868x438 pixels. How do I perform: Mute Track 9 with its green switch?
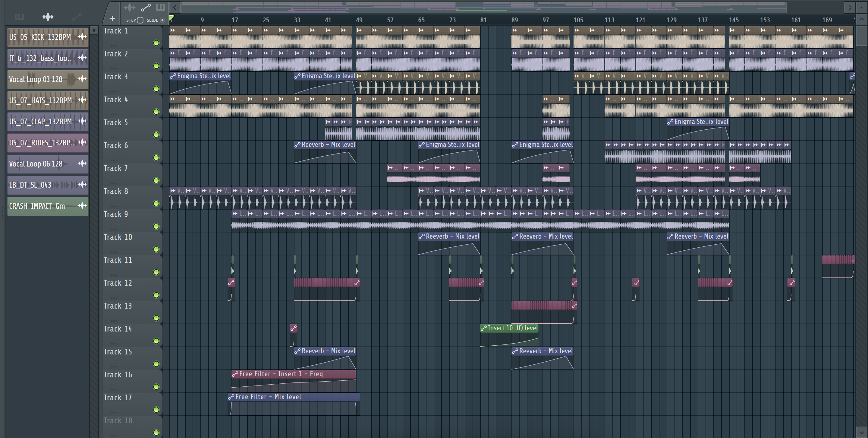[156, 227]
